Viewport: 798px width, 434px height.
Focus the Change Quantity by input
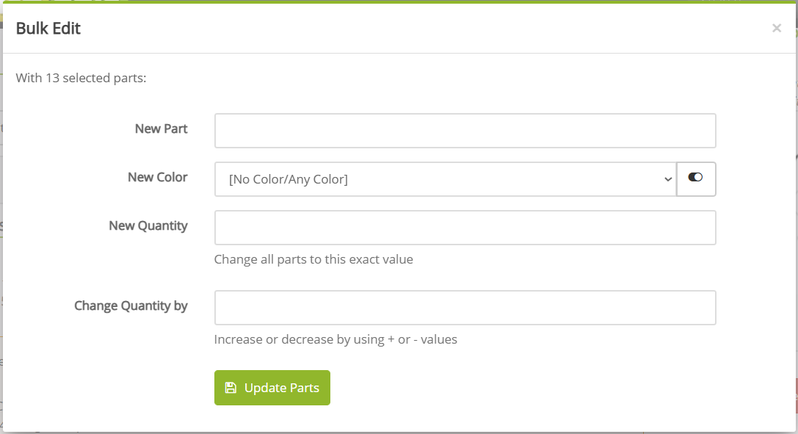[x=465, y=308]
